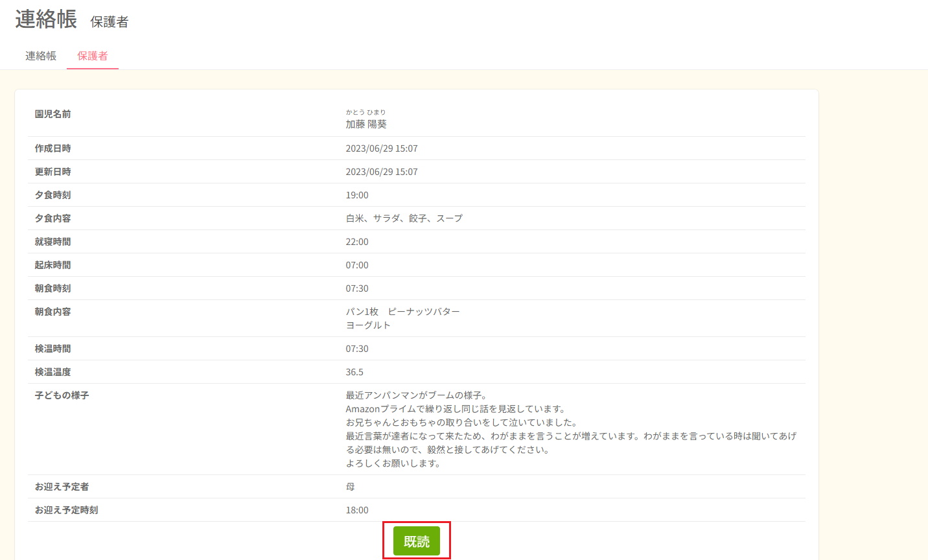
Task: Click the child name 加藤 陽葵
Action: (365, 124)
